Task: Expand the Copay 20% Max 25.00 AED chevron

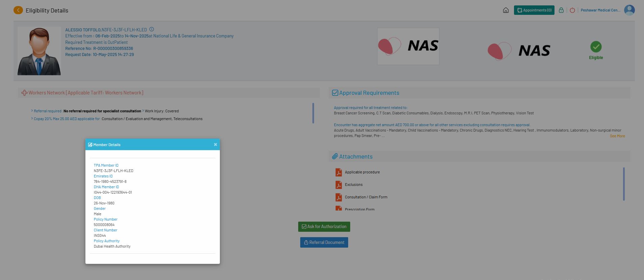Action: [x=32, y=118]
